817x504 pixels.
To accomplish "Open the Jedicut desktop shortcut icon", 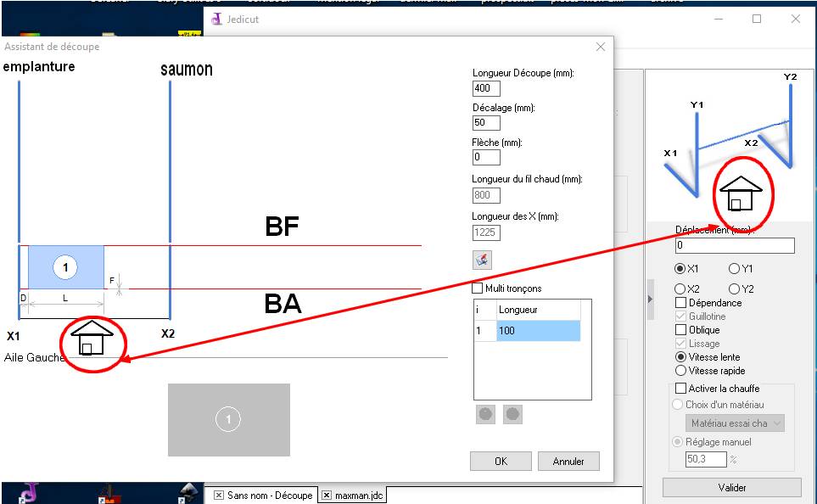I will pyautogui.click(x=30, y=492).
